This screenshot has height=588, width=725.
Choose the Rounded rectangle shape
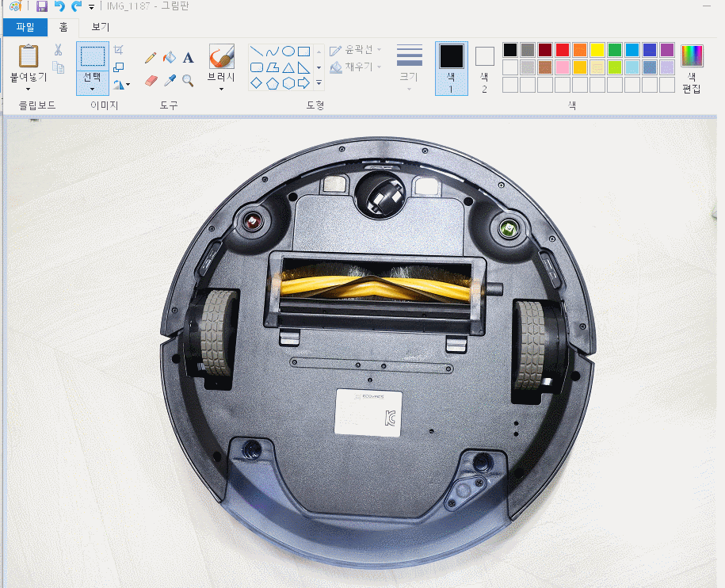pyautogui.click(x=256, y=67)
